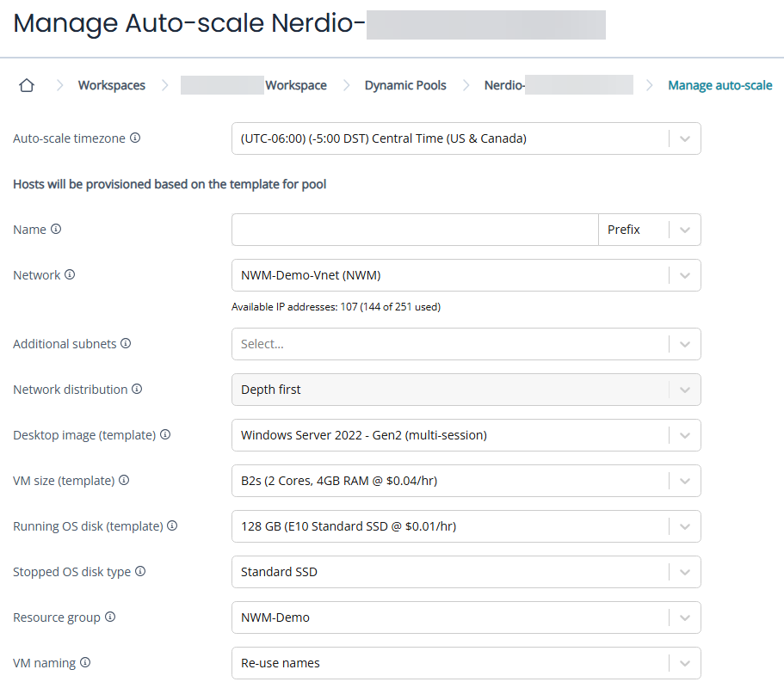Navigate to Dynamic Pools breadcrumb link

pos(405,85)
